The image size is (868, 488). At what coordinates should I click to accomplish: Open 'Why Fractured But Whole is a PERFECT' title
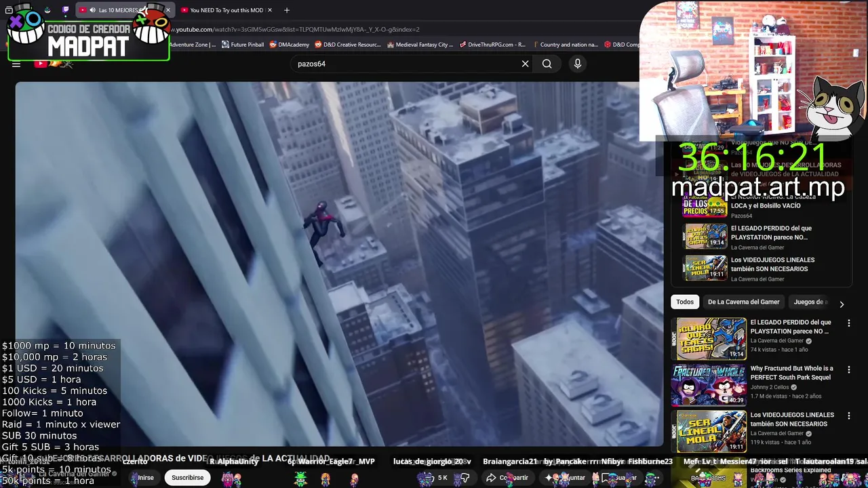pos(791,373)
